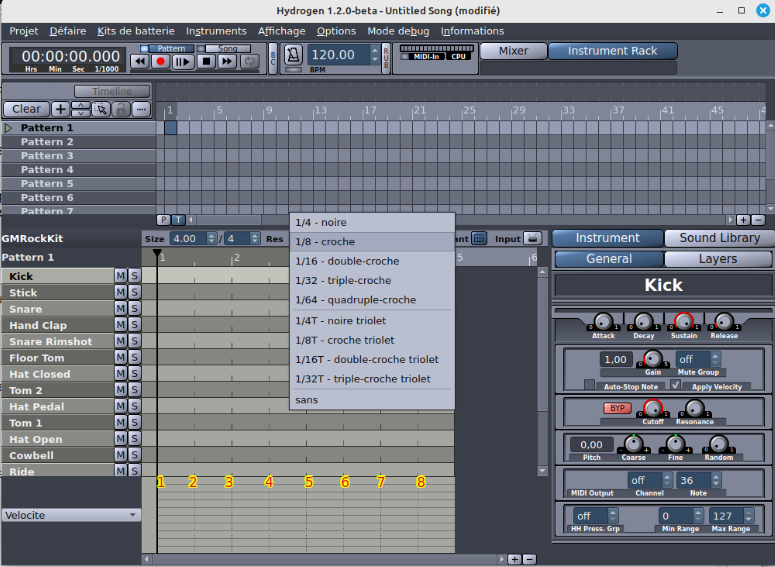775x567 pixels.
Task: Click the MIDI Note 36 stepper
Action: (x=716, y=480)
